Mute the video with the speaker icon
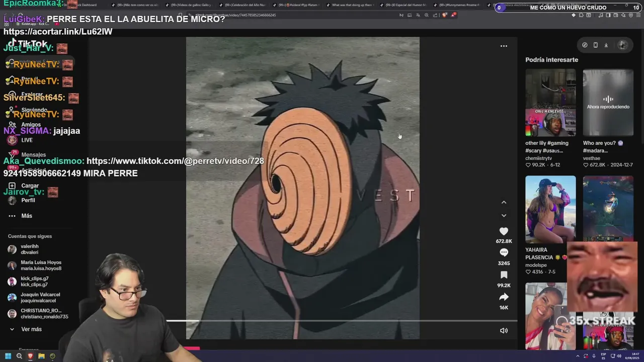 504,330
